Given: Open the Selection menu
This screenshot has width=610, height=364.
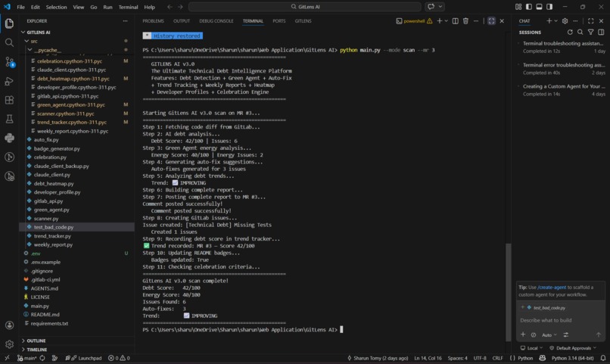Looking at the screenshot, I should [x=56, y=7].
